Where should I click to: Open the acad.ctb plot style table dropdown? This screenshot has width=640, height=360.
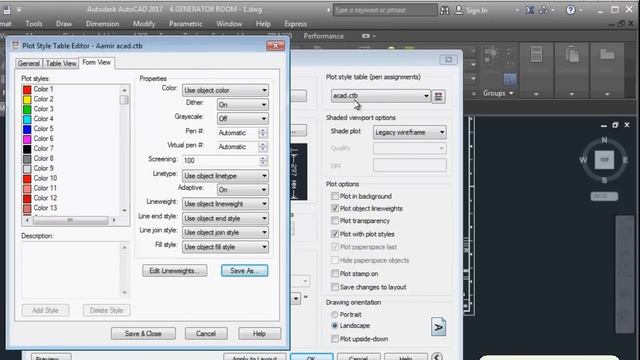click(380, 96)
